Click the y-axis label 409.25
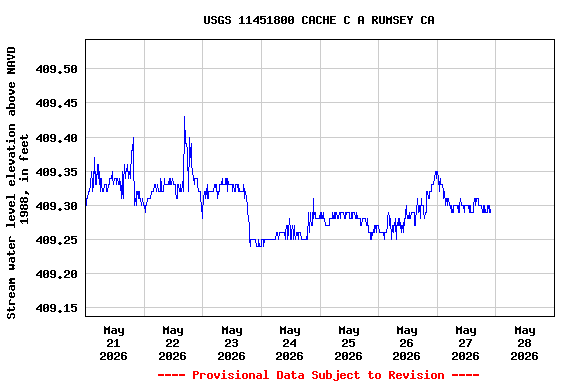 [57, 240]
